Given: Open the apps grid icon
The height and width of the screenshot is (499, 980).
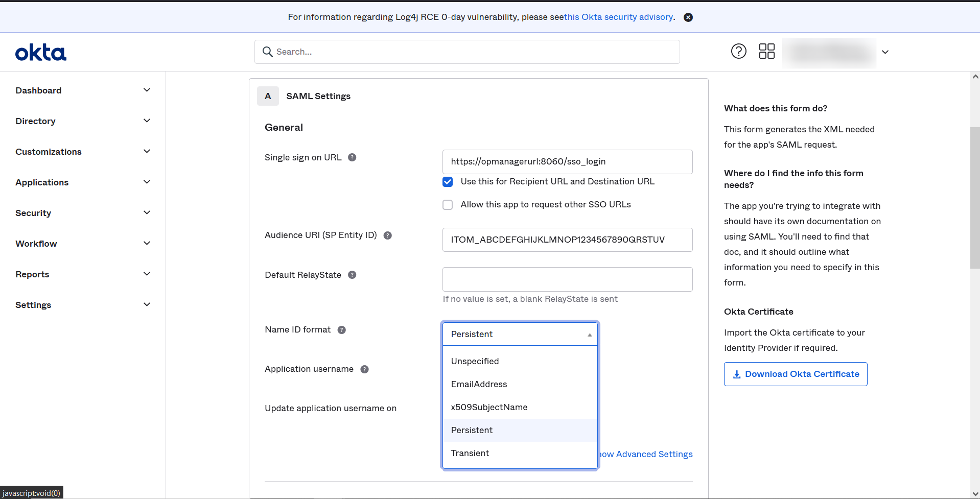Looking at the screenshot, I should click(766, 52).
